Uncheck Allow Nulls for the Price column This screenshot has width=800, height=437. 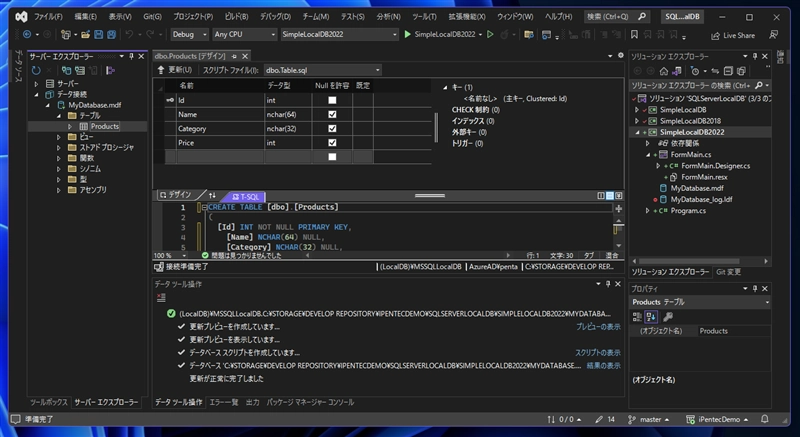pyautogui.click(x=332, y=143)
